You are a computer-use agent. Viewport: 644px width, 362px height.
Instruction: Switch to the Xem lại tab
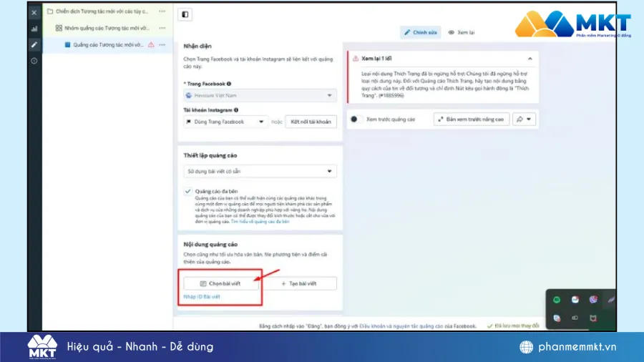click(x=462, y=32)
